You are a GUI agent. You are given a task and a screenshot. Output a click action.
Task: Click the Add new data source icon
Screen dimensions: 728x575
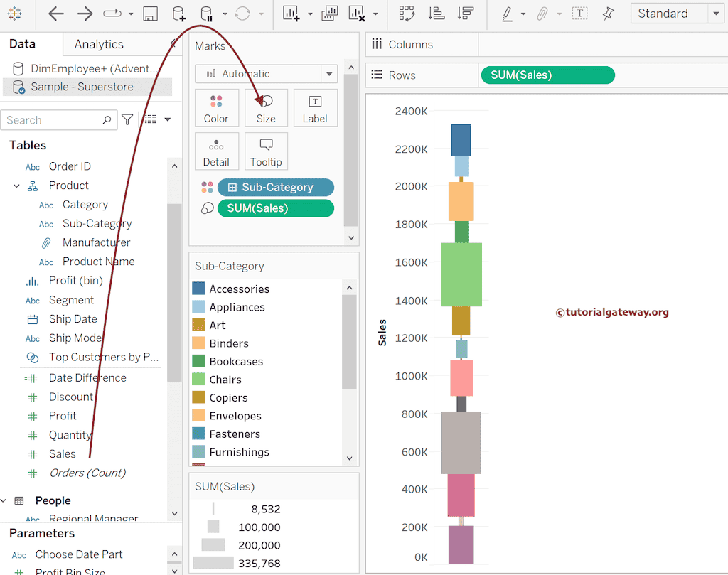(178, 14)
